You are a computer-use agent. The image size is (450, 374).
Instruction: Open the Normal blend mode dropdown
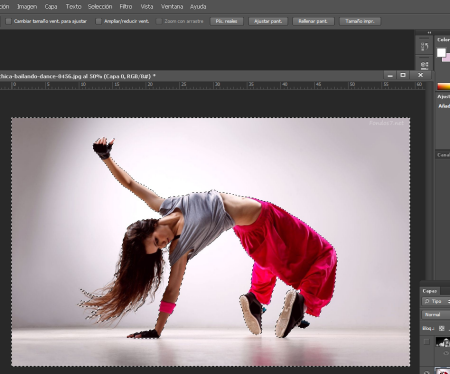(x=436, y=315)
